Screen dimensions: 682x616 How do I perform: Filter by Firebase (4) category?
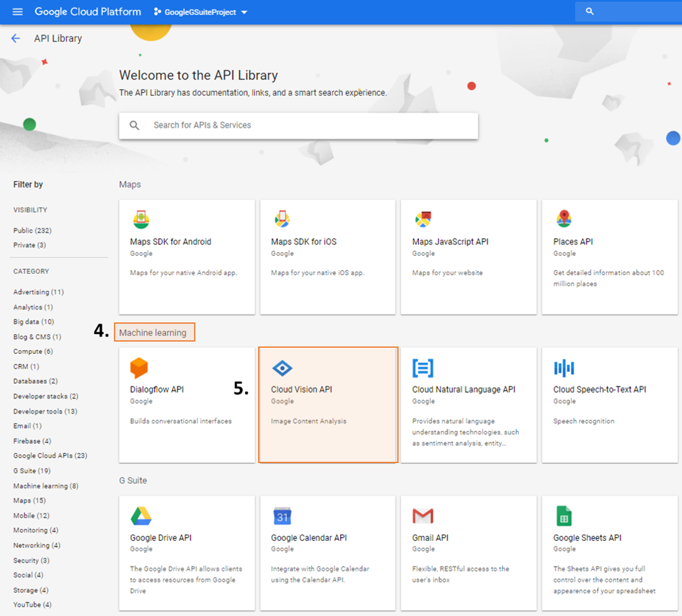tap(32, 441)
